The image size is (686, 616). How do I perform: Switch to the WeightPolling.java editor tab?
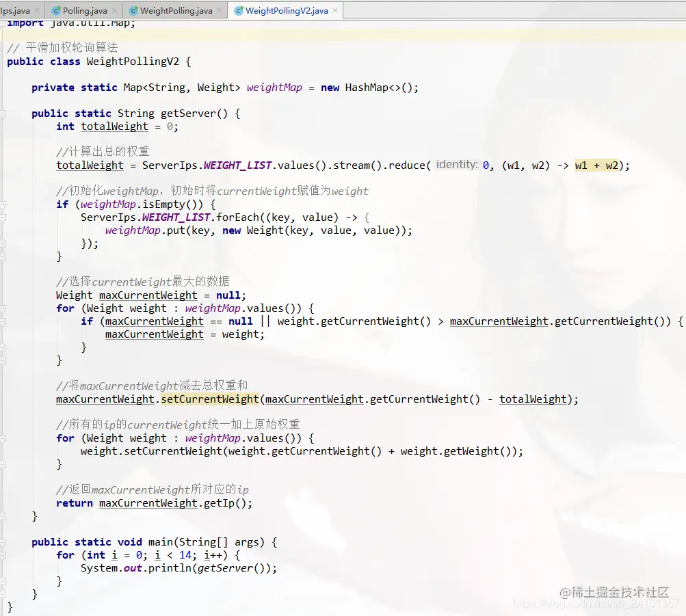(176, 10)
